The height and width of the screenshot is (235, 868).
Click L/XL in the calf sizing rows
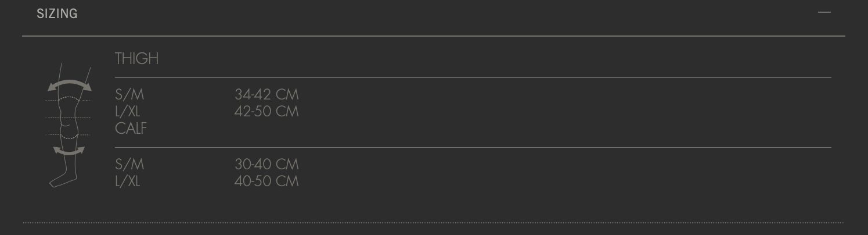(128, 181)
